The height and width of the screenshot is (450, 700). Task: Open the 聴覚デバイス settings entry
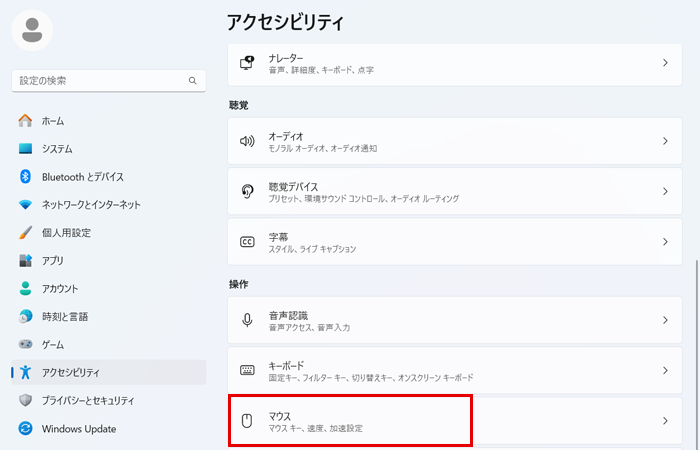tap(455, 192)
